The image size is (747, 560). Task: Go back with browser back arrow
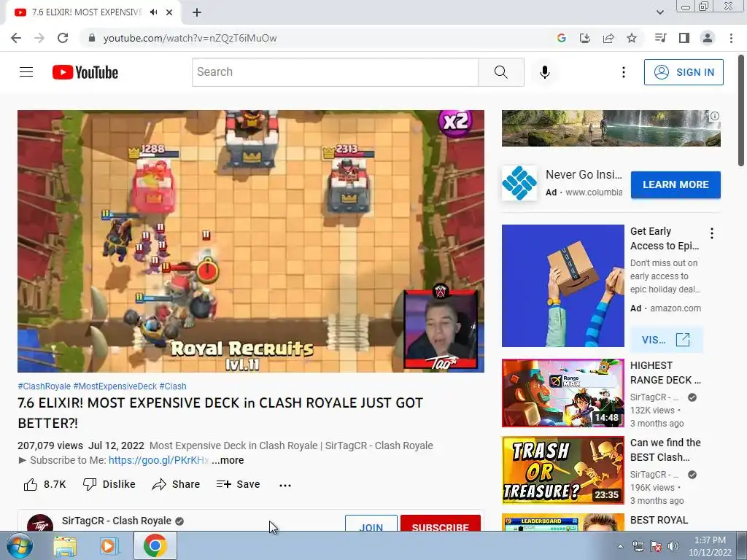[16, 38]
